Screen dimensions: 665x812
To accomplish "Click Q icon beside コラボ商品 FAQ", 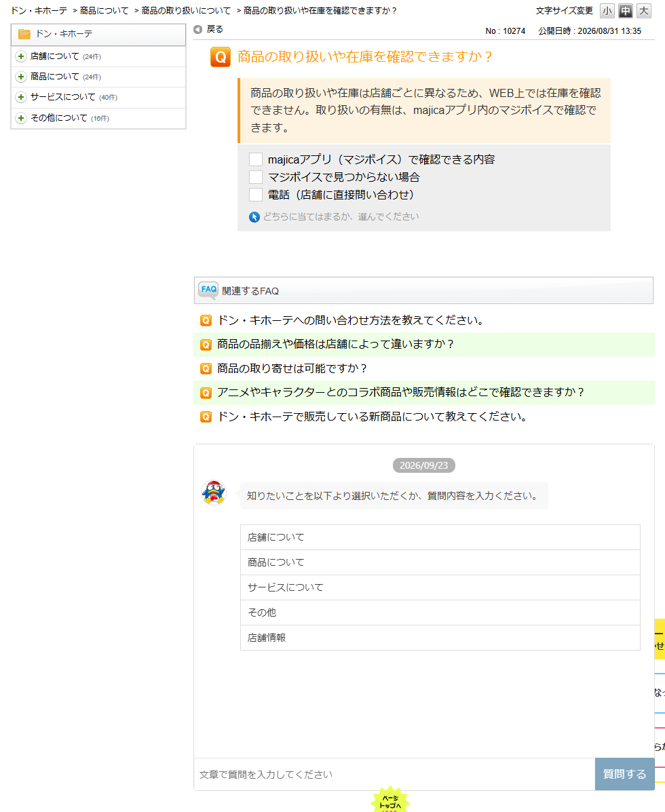I will [x=206, y=393].
